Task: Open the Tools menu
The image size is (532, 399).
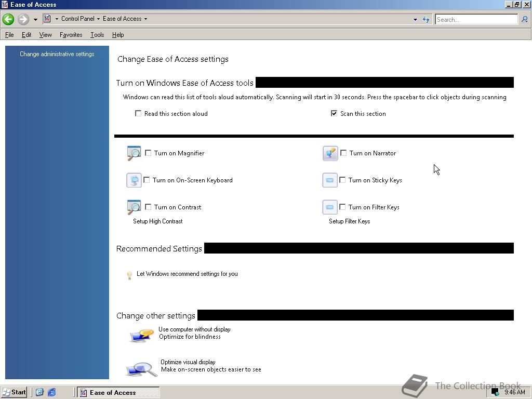Action: [97, 35]
